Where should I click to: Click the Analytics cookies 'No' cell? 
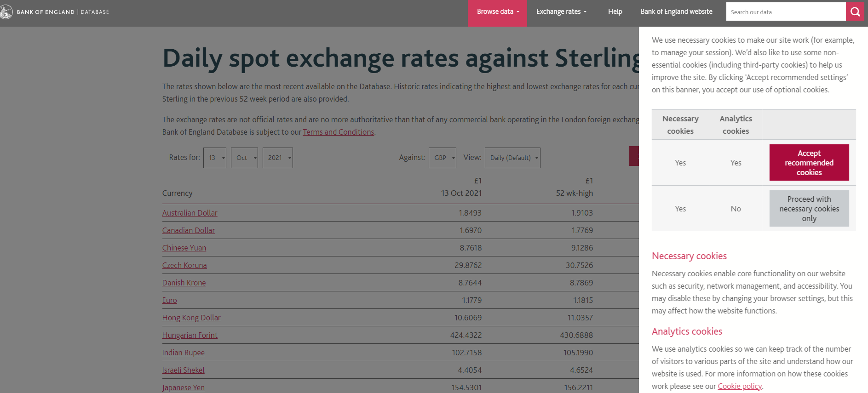point(736,209)
